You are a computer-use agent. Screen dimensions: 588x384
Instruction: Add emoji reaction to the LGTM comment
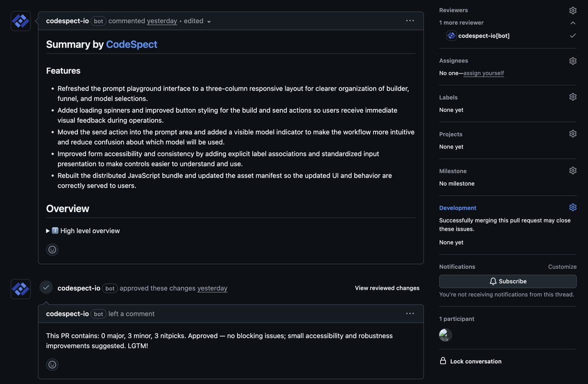(x=52, y=364)
